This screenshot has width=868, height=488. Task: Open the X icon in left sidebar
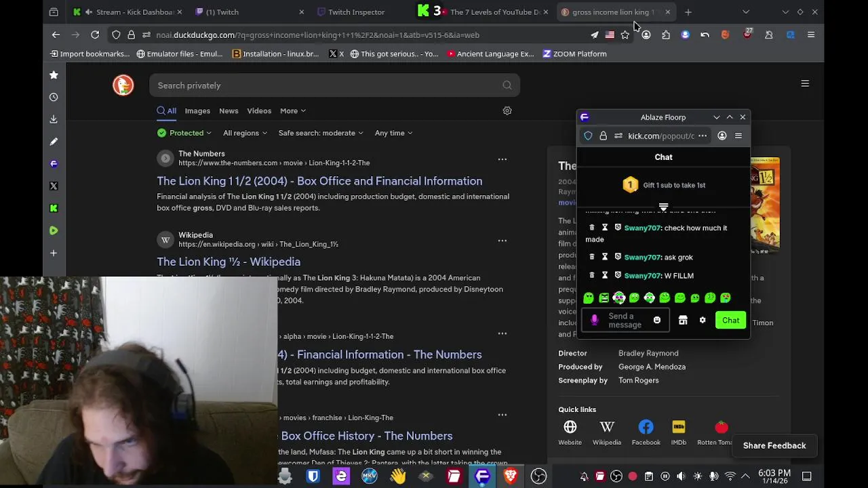pyautogui.click(x=54, y=186)
